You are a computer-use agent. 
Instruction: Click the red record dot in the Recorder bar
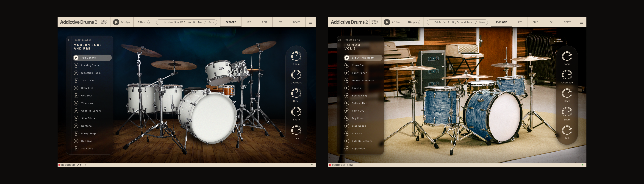tap(59, 165)
